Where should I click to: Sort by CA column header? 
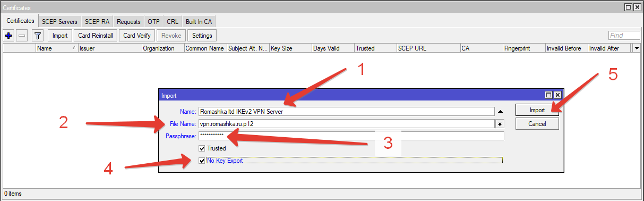click(x=482, y=48)
